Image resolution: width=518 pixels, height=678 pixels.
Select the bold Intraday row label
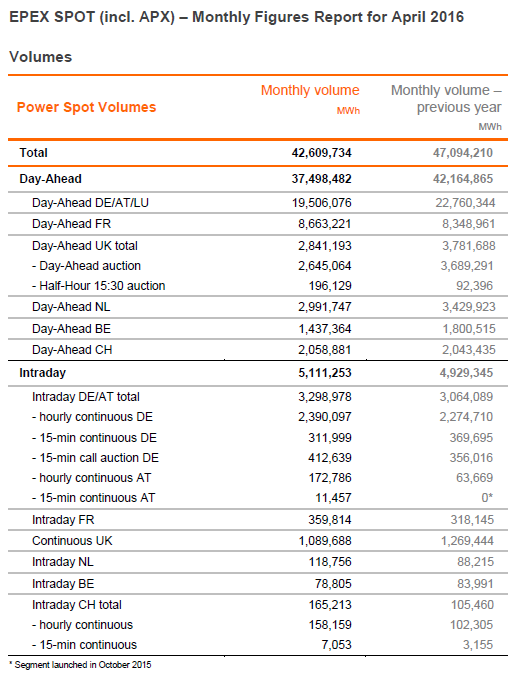tap(42, 373)
